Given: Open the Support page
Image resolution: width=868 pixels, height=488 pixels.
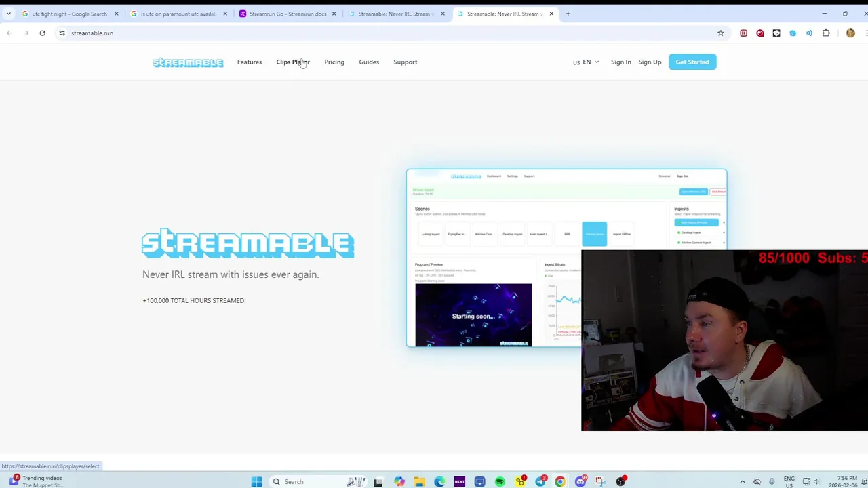Looking at the screenshot, I should [x=406, y=62].
